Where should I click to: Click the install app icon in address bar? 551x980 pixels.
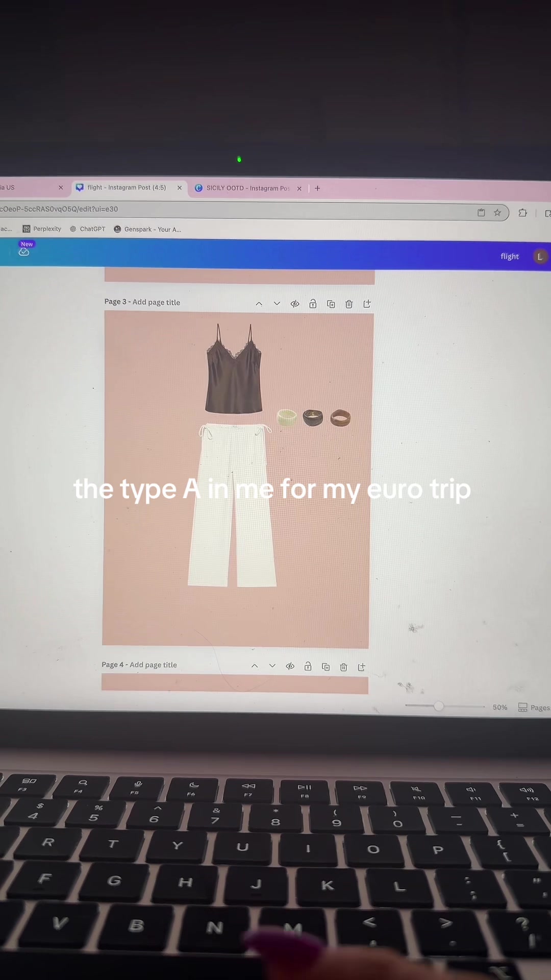(481, 213)
